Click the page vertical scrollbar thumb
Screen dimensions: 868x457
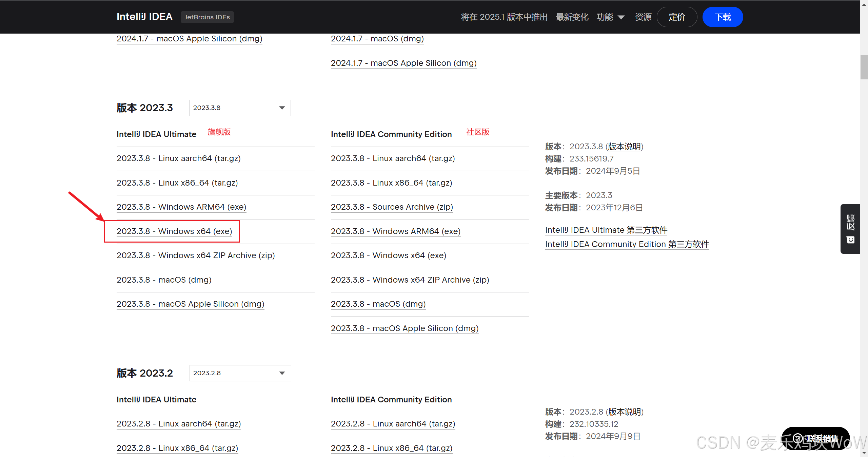click(864, 67)
